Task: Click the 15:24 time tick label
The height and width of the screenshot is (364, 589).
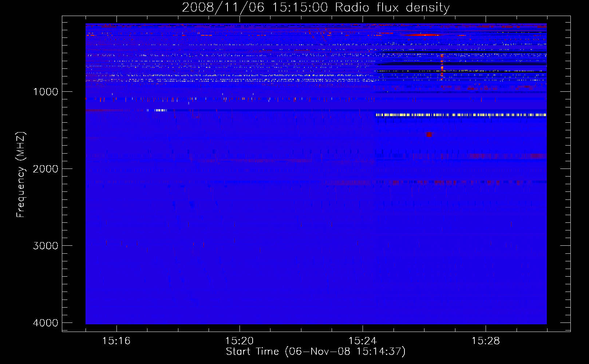Action: pyautogui.click(x=363, y=341)
